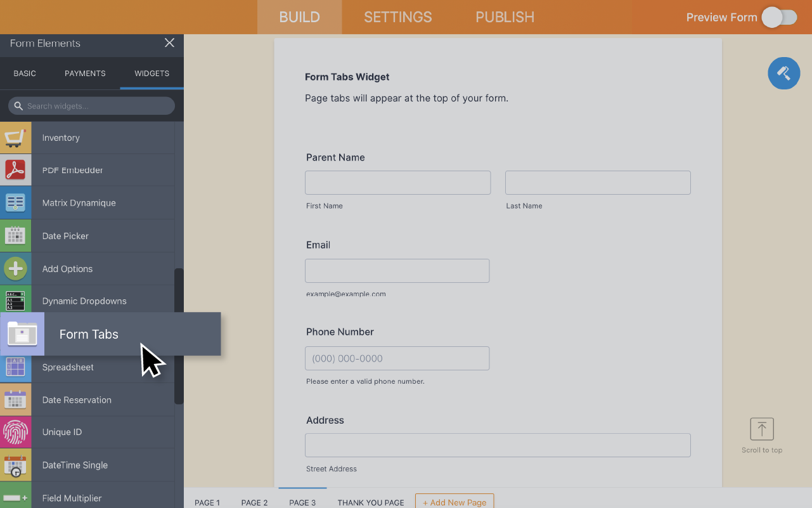
Task: Click the Search widgets input field
Action: click(x=92, y=105)
